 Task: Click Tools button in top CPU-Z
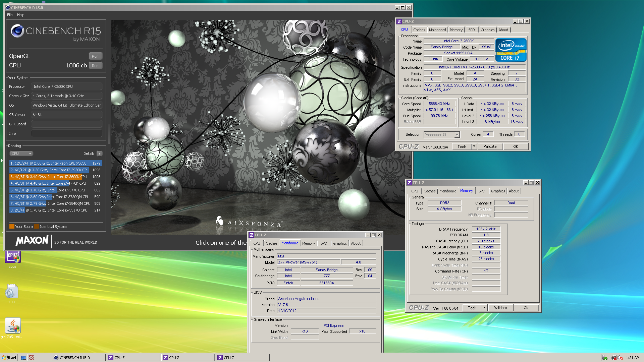tap(462, 146)
